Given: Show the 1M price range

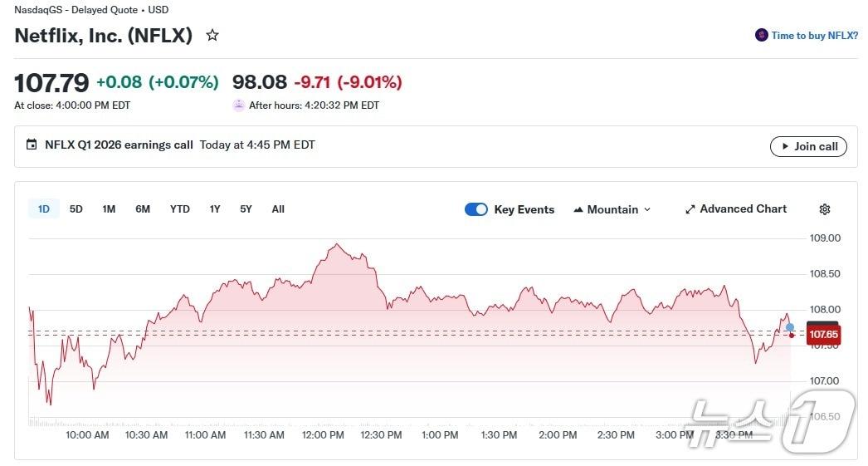Looking at the screenshot, I should pos(109,209).
